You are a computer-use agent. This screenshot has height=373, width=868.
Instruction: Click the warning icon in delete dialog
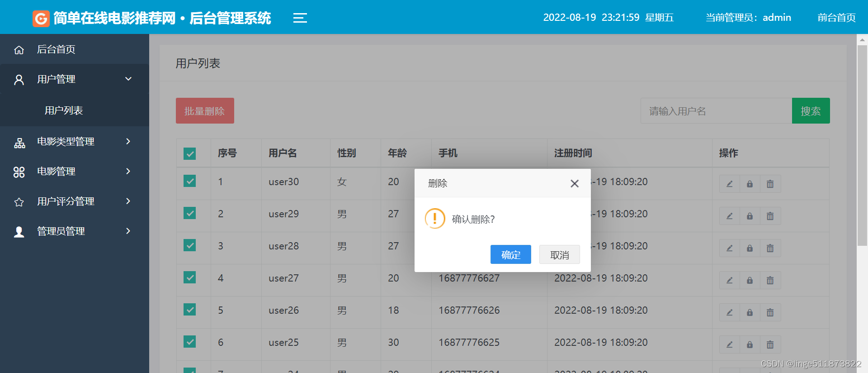tap(435, 219)
